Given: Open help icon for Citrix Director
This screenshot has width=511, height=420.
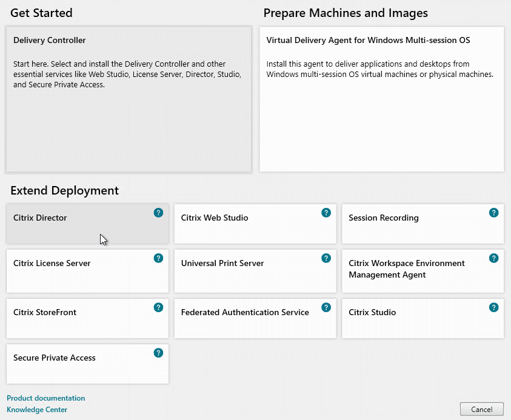Looking at the screenshot, I should pos(158,213).
